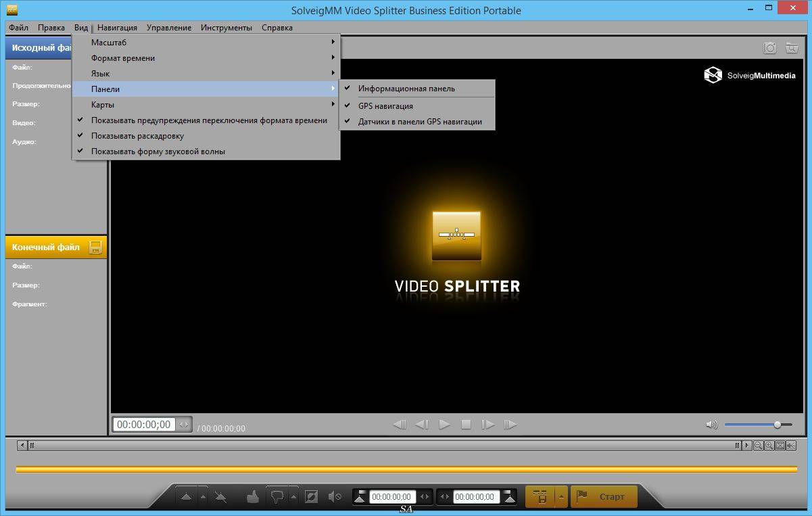Click the Play button
The height and width of the screenshot is (516, 812).
click(444, 425)
